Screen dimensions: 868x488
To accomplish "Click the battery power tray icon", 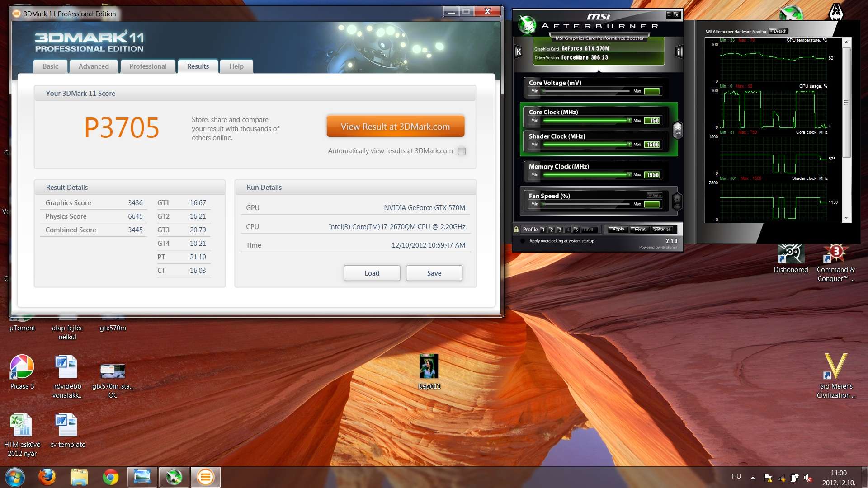I will pyautogui.click(x=794, y=478).
